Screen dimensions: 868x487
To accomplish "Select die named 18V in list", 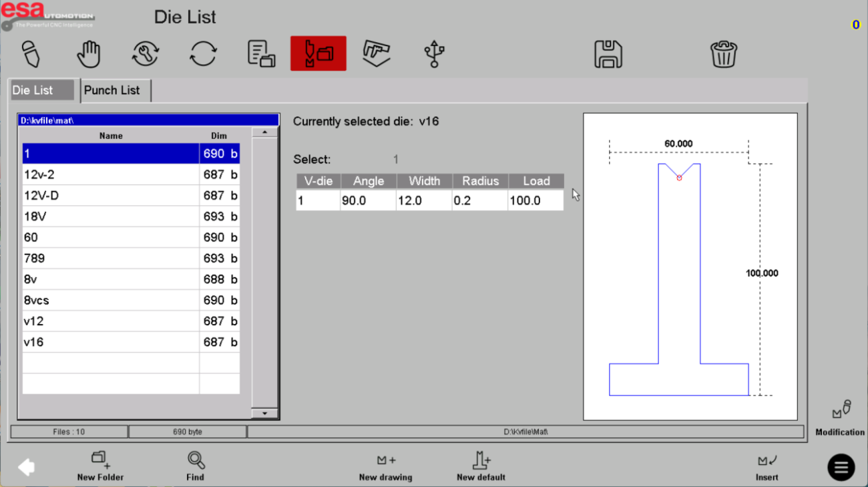I will 110,216.
